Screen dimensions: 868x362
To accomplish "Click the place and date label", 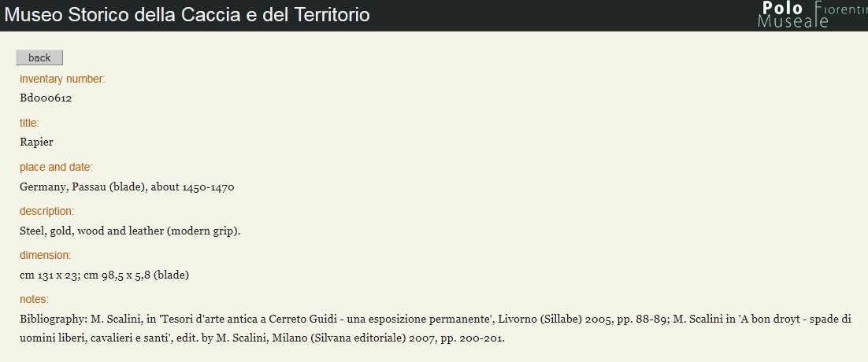I will [56, 167].
